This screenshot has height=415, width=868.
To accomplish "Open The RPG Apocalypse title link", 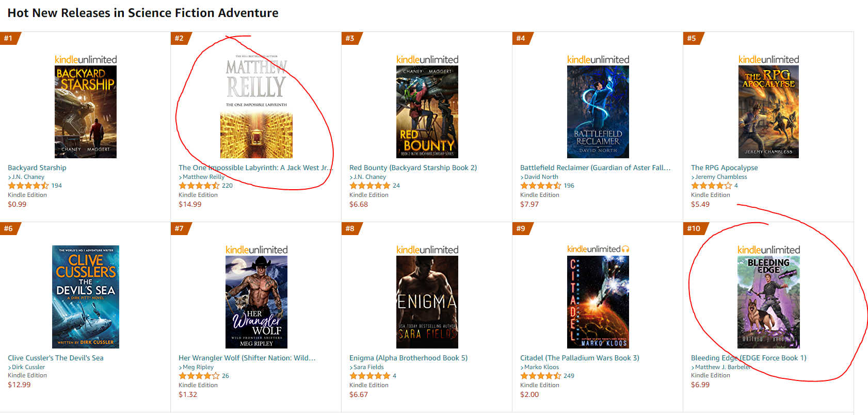I will (724, 168).
